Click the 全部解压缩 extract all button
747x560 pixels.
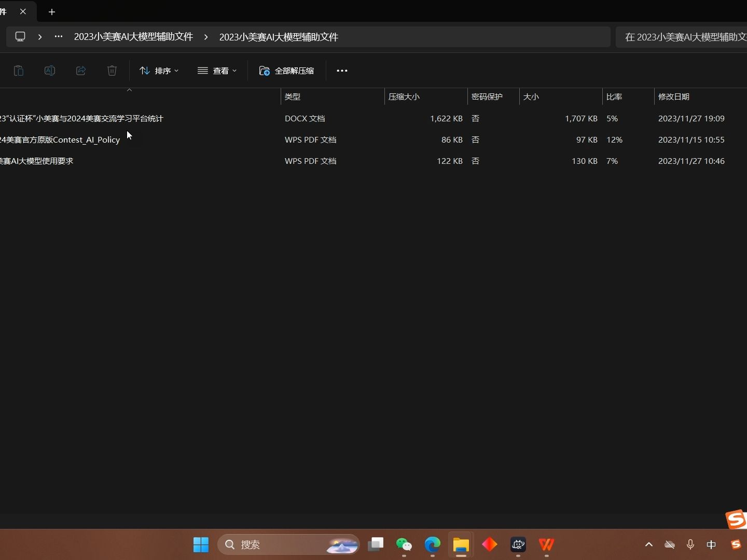click(286, 71)
